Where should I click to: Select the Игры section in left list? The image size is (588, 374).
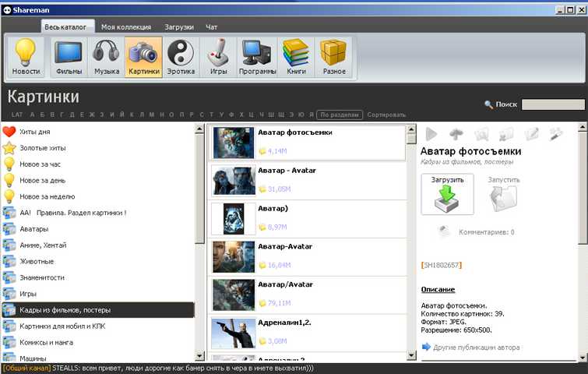98,294
